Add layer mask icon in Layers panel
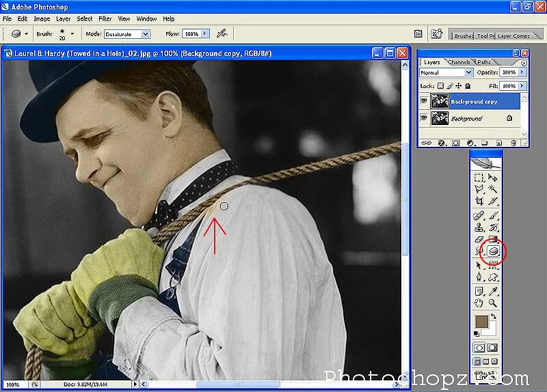Image resolution: width=547 pixels, height=392 pixels. click(x=455, y=143)
